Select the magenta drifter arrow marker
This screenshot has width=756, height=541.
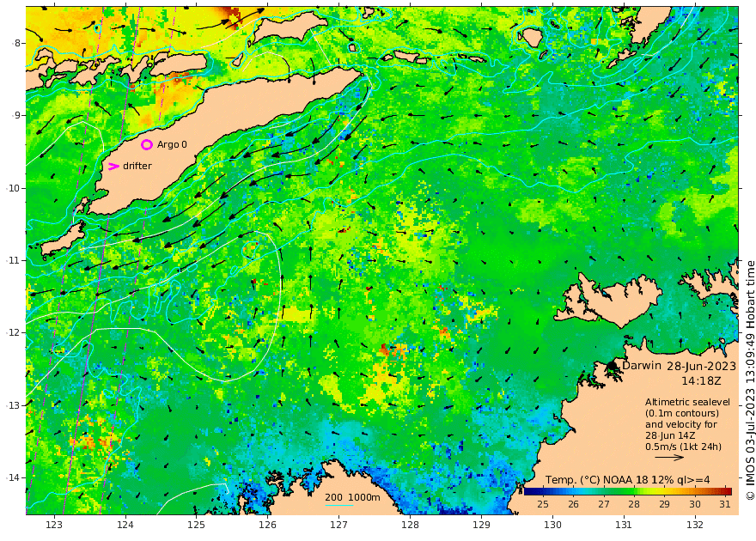click(113, 167)
